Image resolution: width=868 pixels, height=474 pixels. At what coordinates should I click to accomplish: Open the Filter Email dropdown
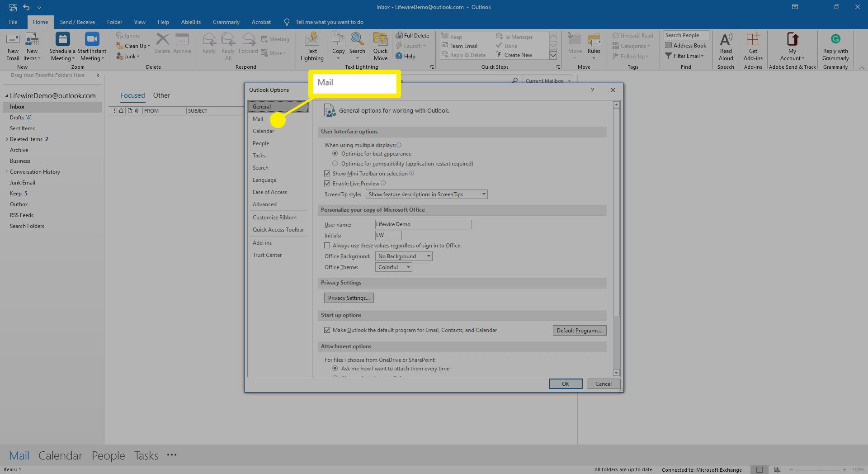684,56
